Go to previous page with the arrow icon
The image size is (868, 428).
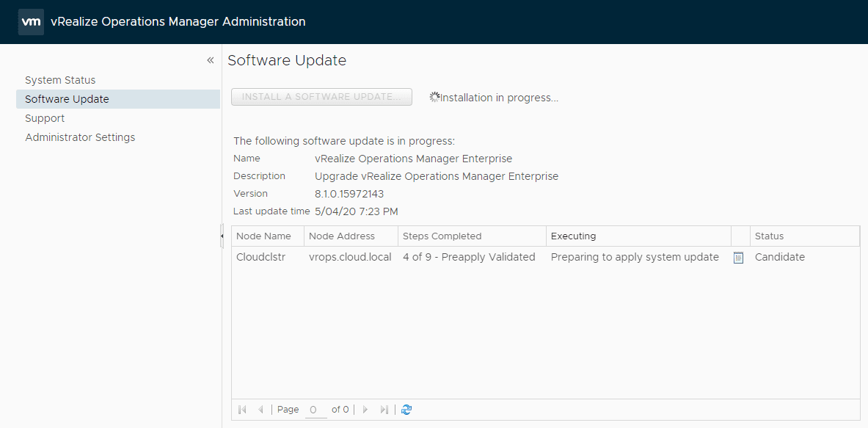point(261,409)
